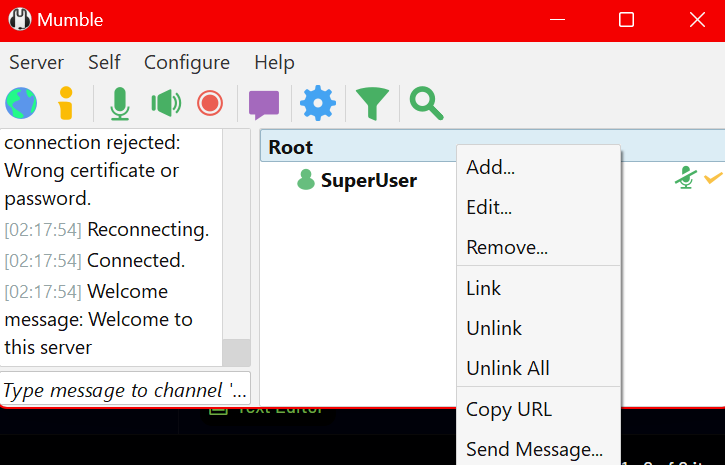The height and width of the screenshot is (465, 725).
Task: Choose Add... from the context menu
Action: 491,167
